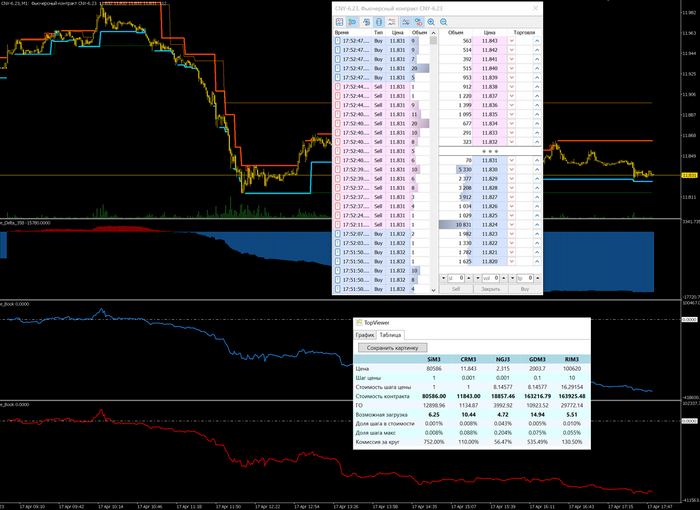Click the fourth icon in the order book toolbar

(x=379, y=22)
